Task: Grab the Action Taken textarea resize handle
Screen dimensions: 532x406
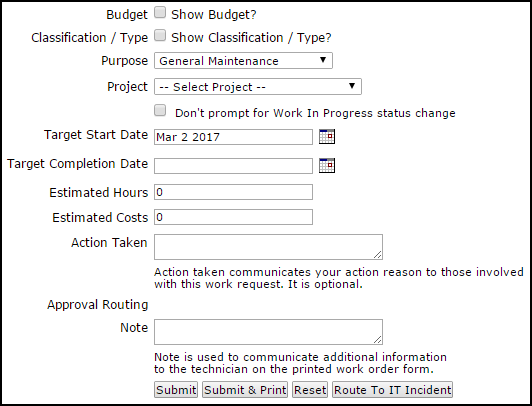Action: 378,255
